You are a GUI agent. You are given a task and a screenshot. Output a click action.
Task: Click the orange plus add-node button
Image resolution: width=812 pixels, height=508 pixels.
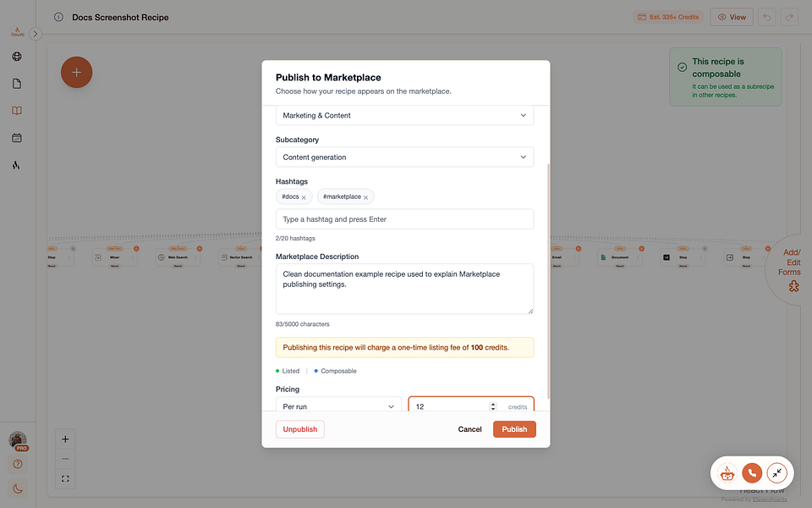76,72
